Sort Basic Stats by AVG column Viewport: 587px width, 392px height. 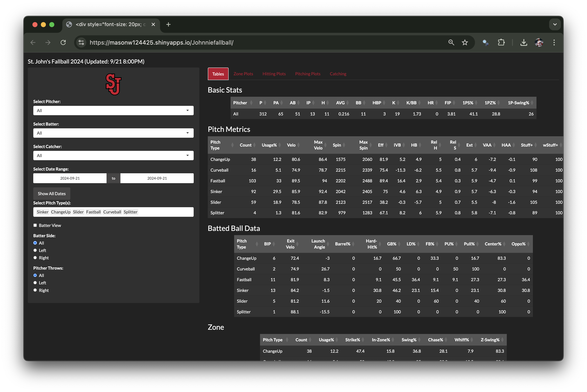pos(343,103)
